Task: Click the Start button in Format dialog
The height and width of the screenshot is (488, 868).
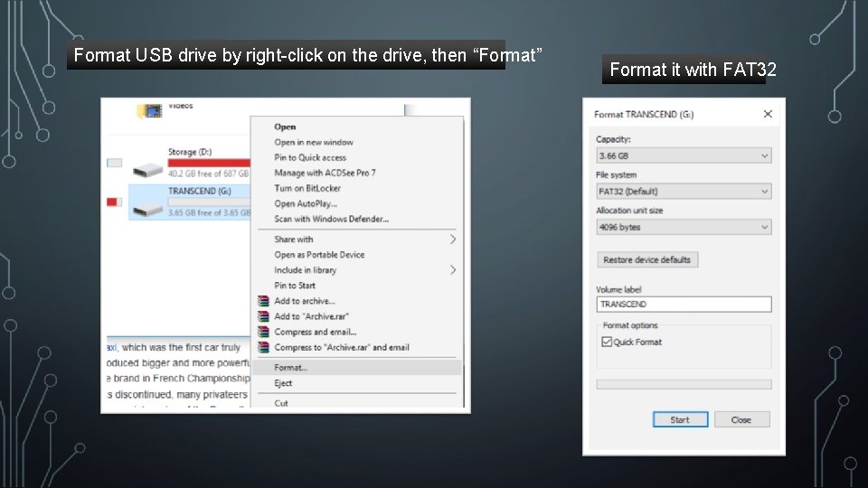Action: pos(680,420)
